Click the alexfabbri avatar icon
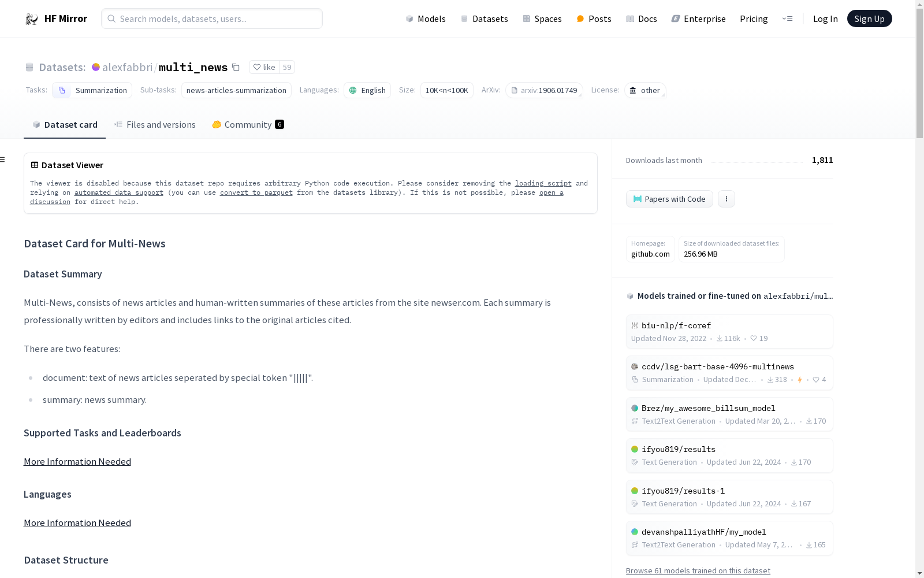Screen dimensions: 924x578 [x=96, y=67]
